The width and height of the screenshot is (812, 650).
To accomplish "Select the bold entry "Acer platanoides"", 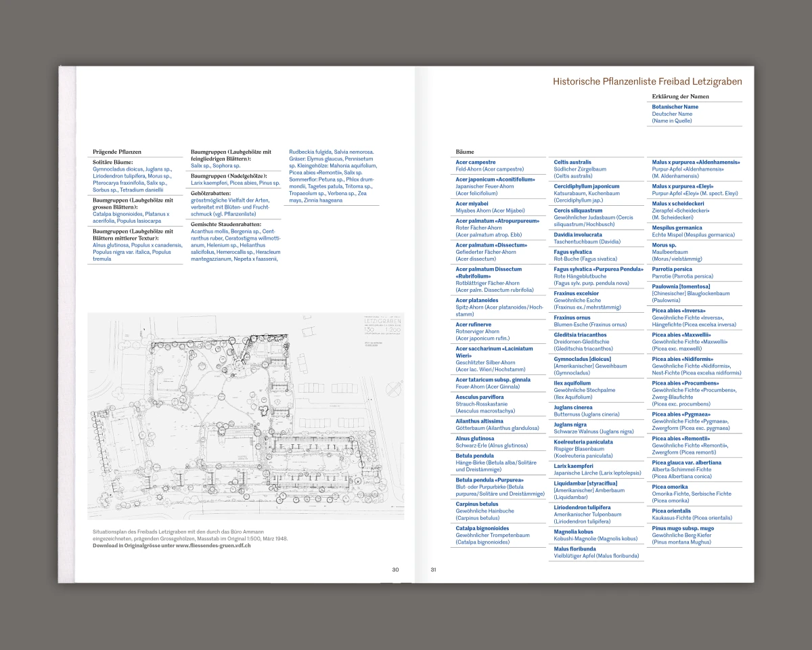I will (x=476, y=300).
